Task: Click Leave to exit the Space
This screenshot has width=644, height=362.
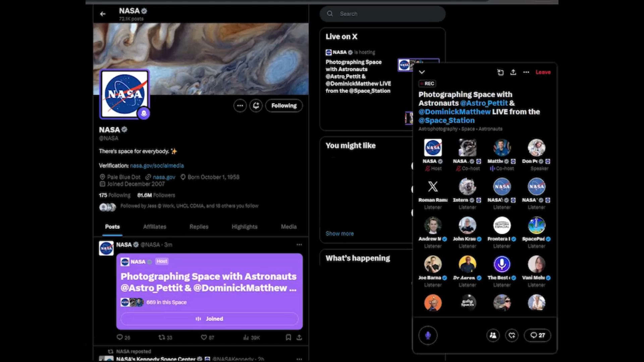Action: 543,72
